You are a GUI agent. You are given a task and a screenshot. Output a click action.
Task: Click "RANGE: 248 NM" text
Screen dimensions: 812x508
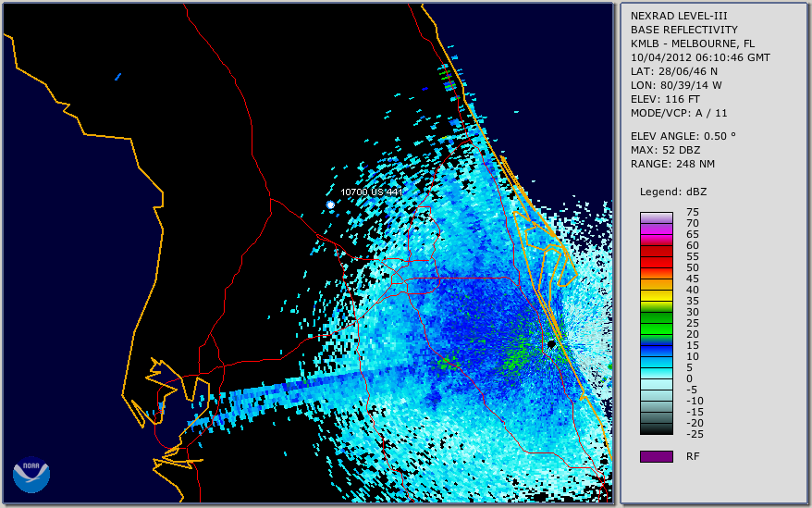[x=672, y=165]
